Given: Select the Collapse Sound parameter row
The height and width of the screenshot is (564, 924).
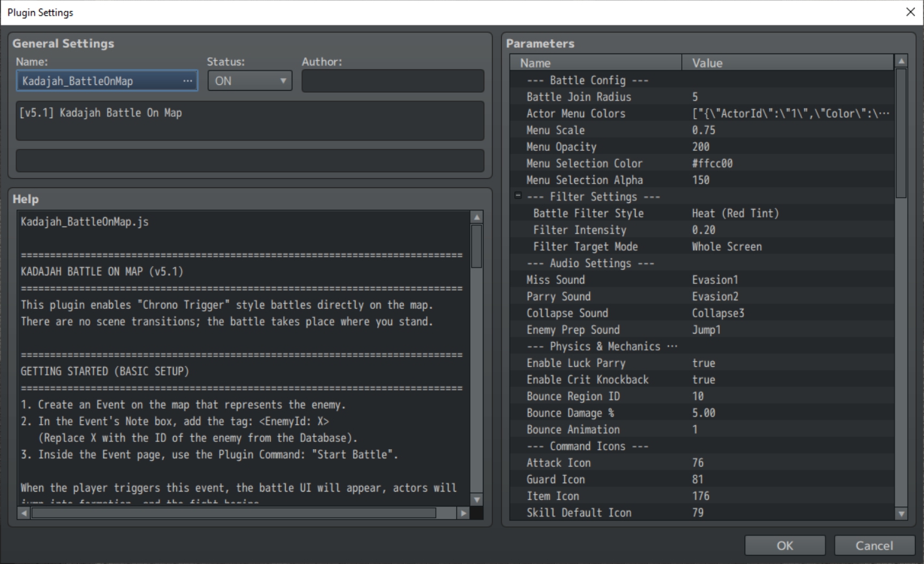Looking at the screenshot, I should (702, 313).
